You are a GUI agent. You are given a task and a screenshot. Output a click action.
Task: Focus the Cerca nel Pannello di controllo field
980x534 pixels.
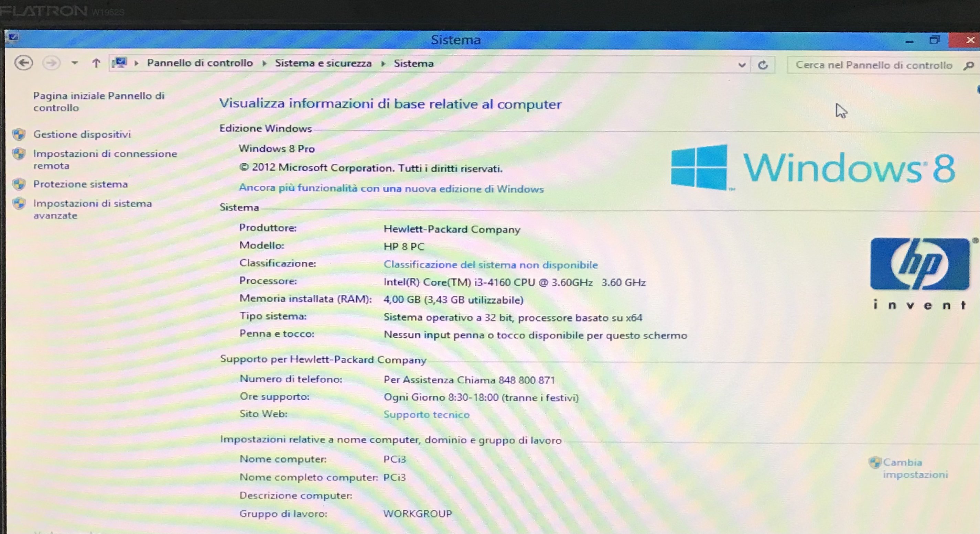click(x=873, y=65)
